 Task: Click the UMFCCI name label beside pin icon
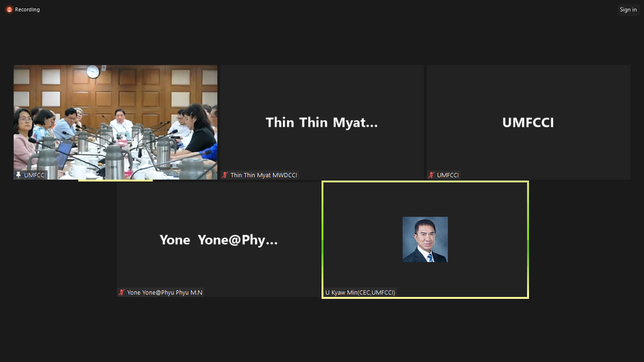[x=35, y=175]
